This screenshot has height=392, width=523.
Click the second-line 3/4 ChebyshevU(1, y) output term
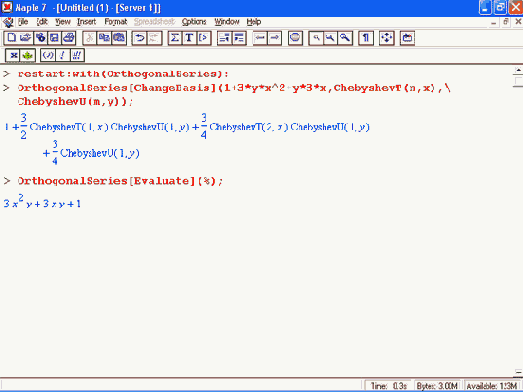[96, 153]
